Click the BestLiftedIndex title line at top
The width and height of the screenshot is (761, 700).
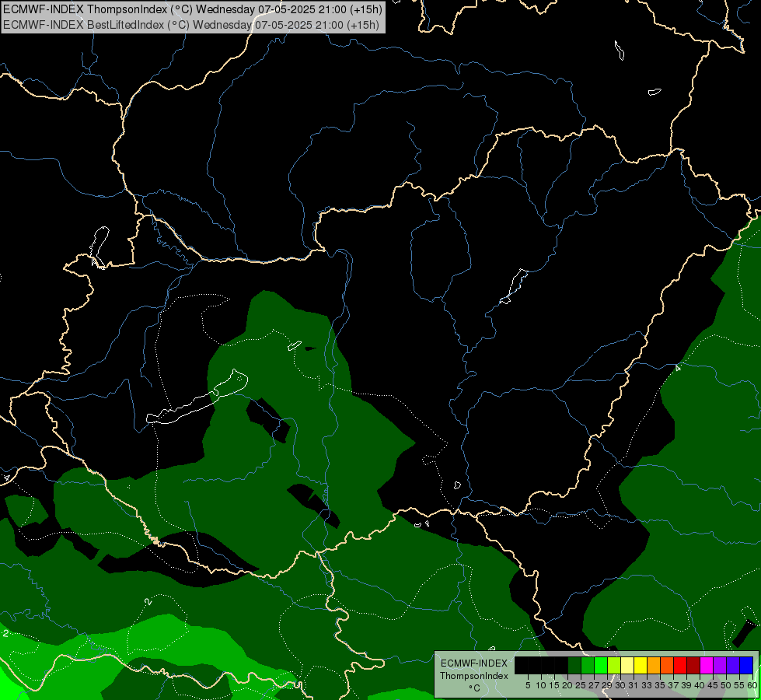click(190, 25)
